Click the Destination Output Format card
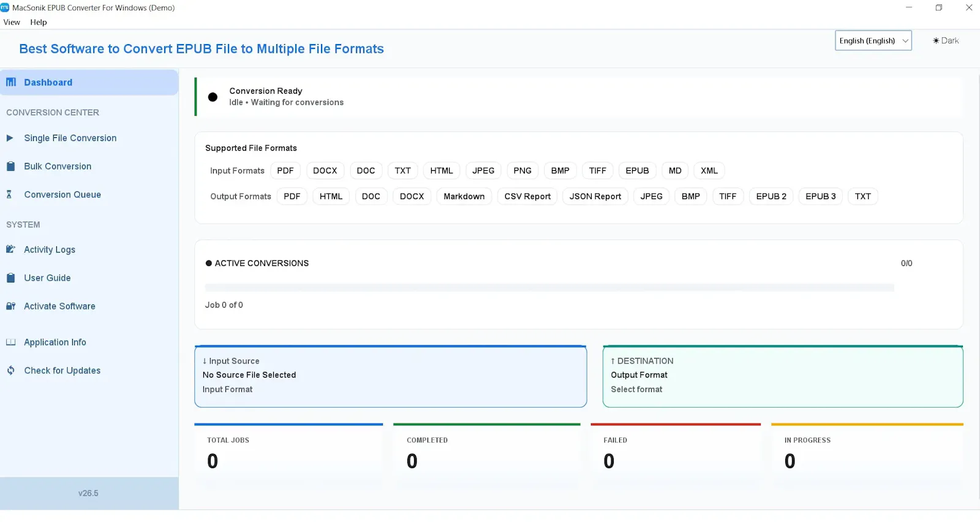 coord(783,376)
